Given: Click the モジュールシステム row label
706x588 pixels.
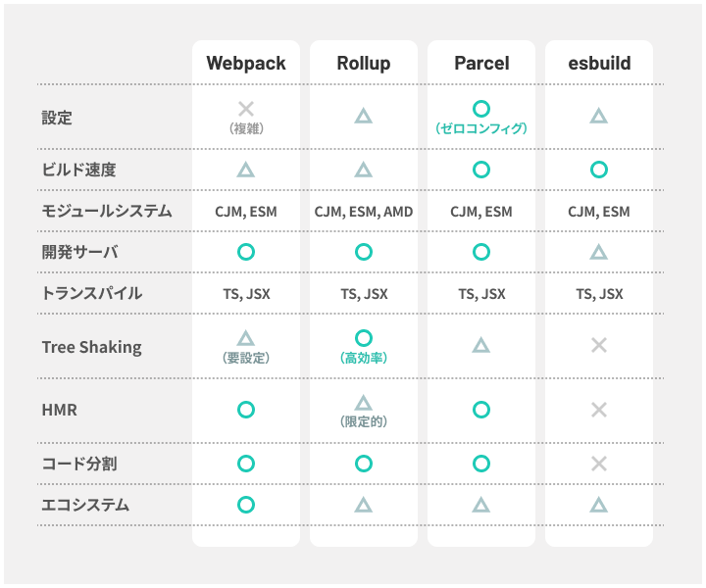Looking at the screenshot, I should point(107,211).
